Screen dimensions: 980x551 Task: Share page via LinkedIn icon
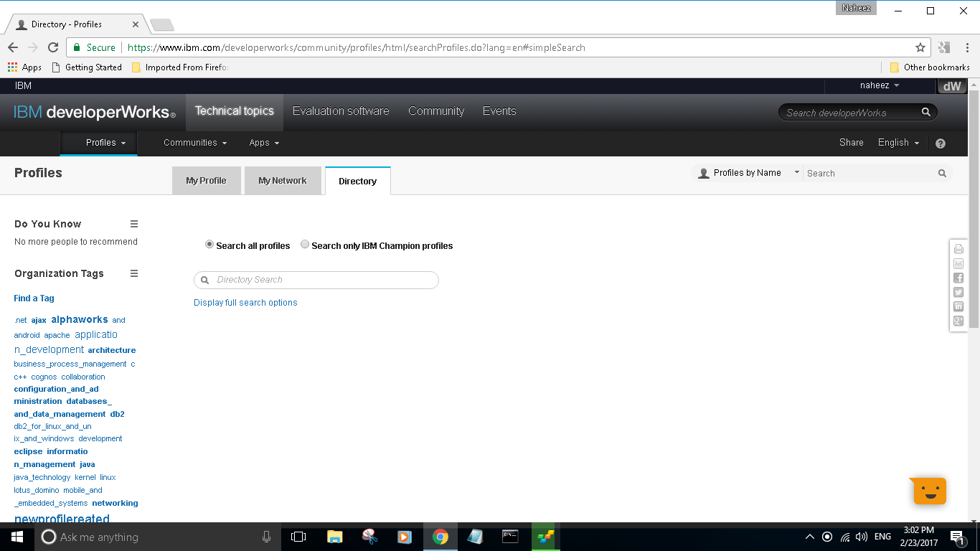tap(958, 306)
